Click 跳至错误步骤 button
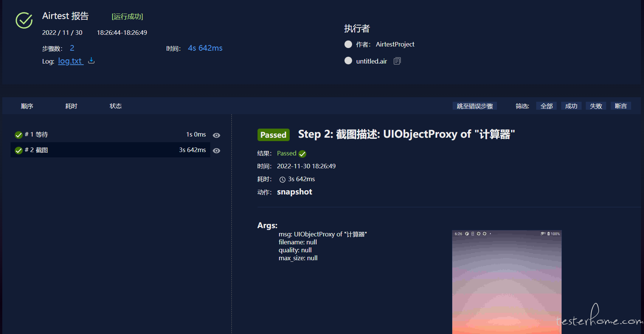Screen dimensions: 644x334 click(x=475, y=106)
